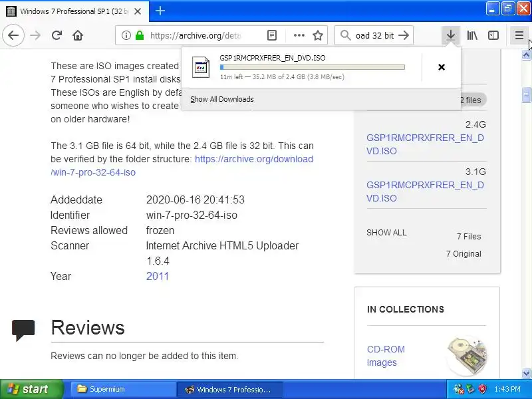532x399 pixels.
Task: Follow the 2011 year link
Action: coord(158,276)
